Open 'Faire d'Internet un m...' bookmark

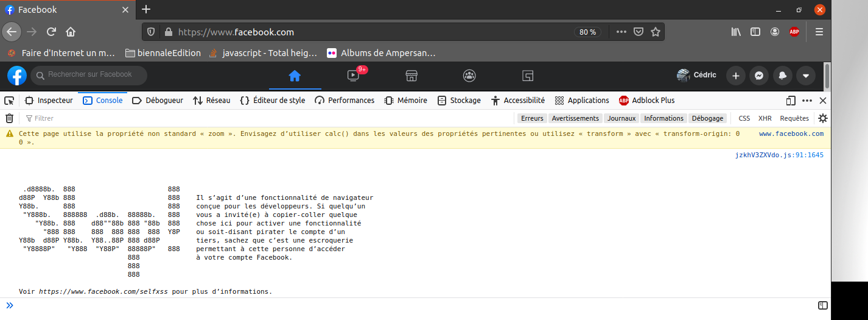[x=61, y=53]
